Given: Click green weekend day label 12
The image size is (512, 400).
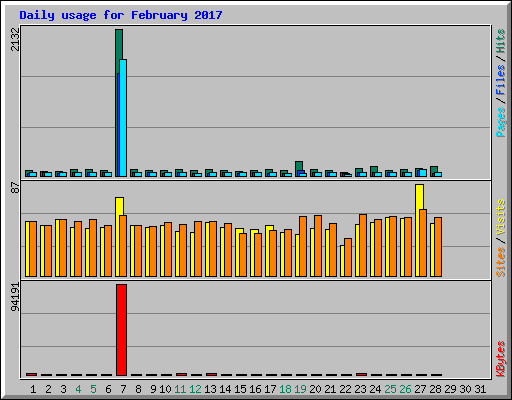Looking at the screenshot, I should [x=195, y=389].
